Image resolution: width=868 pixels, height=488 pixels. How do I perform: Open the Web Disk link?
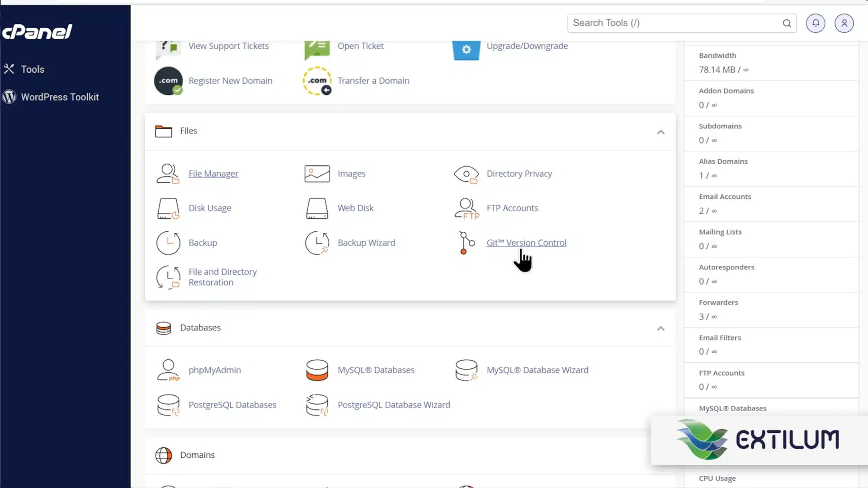(355, 208)
